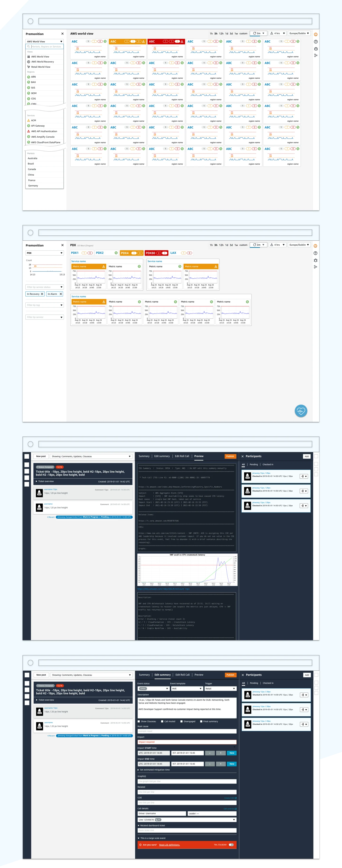Click the warning triangle icon next to ACM service
Image resolution: width=342 pixels, height=868 pixels.
(x=29, y=120)
